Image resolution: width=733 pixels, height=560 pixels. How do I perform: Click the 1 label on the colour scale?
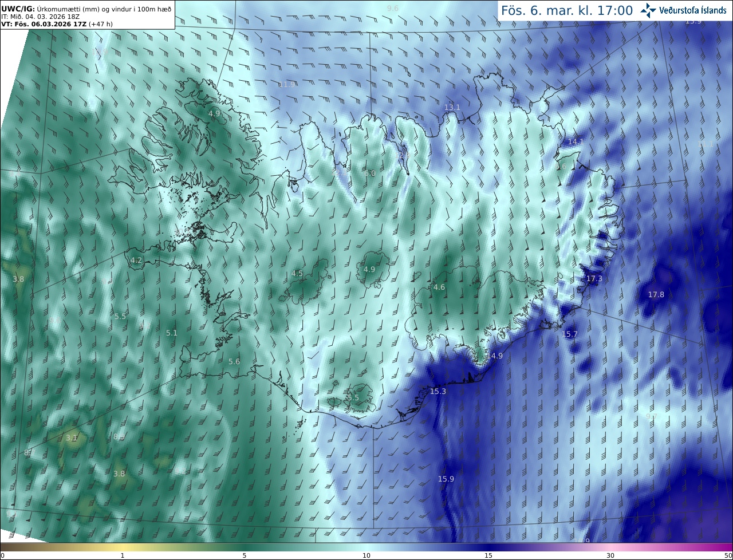tap(123, 555)
